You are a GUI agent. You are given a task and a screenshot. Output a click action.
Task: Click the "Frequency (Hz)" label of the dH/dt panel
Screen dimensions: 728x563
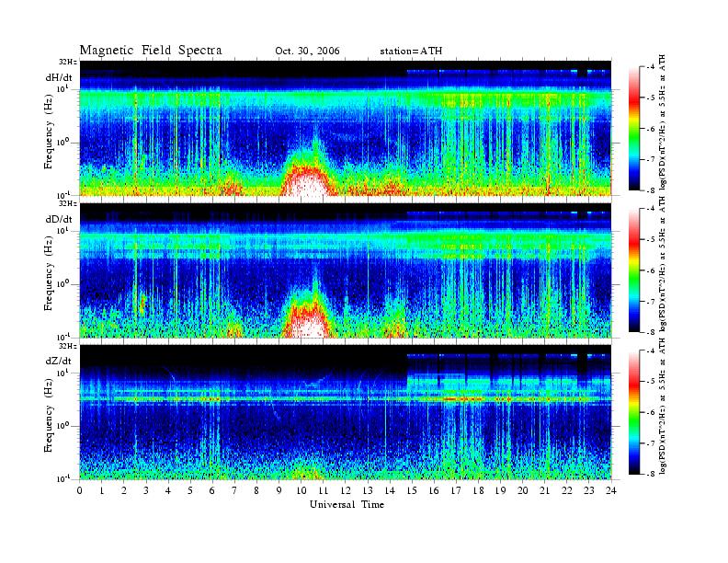coord(49,133)
